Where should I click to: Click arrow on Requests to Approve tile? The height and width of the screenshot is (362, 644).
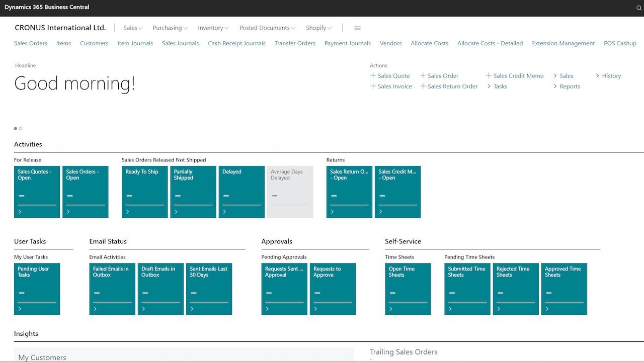(315, 309)
